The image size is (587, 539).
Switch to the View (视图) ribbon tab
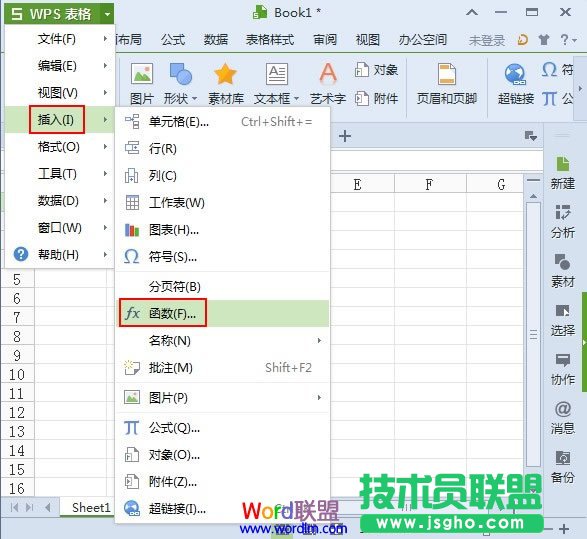(368, 39)
